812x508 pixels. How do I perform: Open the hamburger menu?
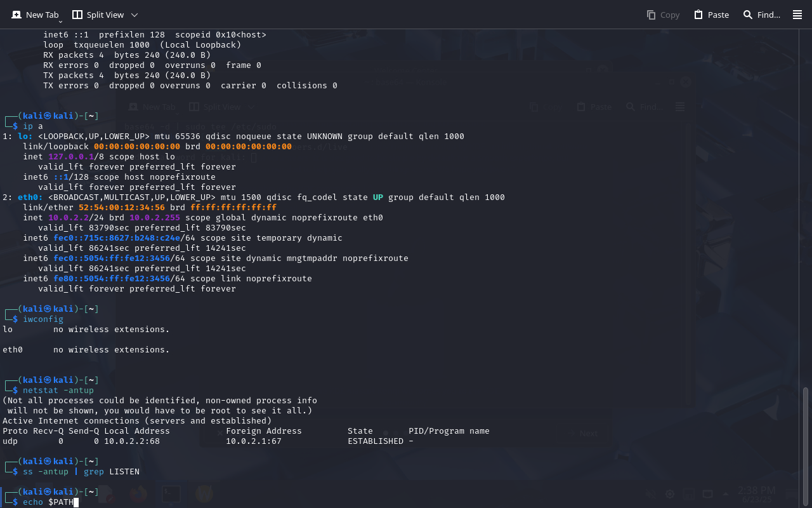(797, 15)
